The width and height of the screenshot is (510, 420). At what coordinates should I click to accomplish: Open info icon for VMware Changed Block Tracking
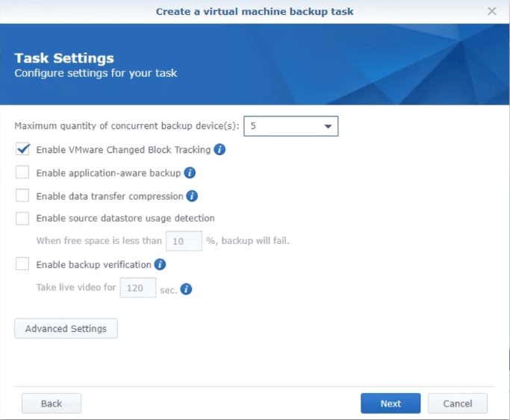(220, 149)
